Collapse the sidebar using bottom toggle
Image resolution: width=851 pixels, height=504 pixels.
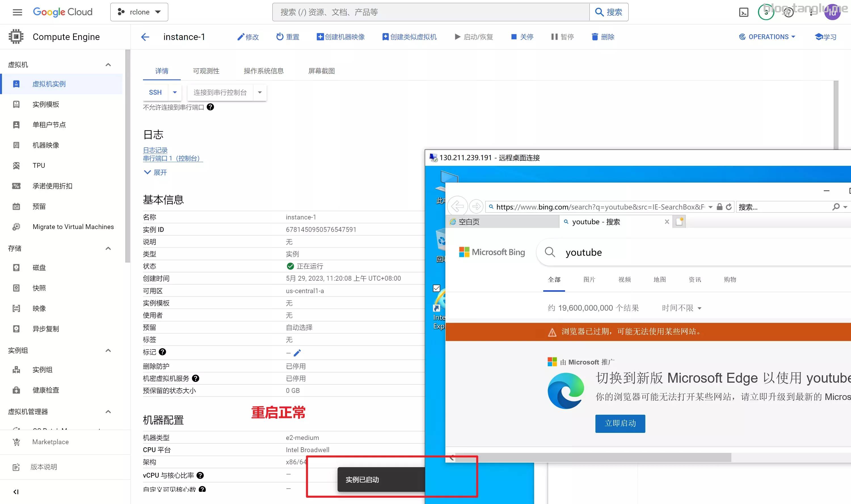pyautogui.click(x=16, y=492)
